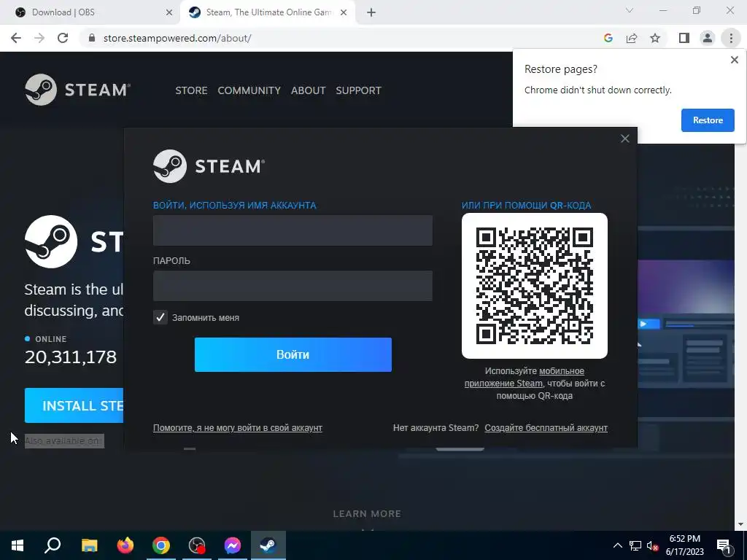This screenshot has height=560, width=747.
Task: Open a new browser tab
Action: point(371,12)
